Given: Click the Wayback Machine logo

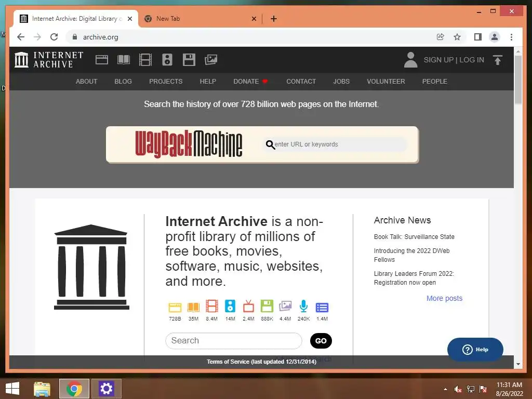Looking at the screenshot, I should tap(189, 144).
